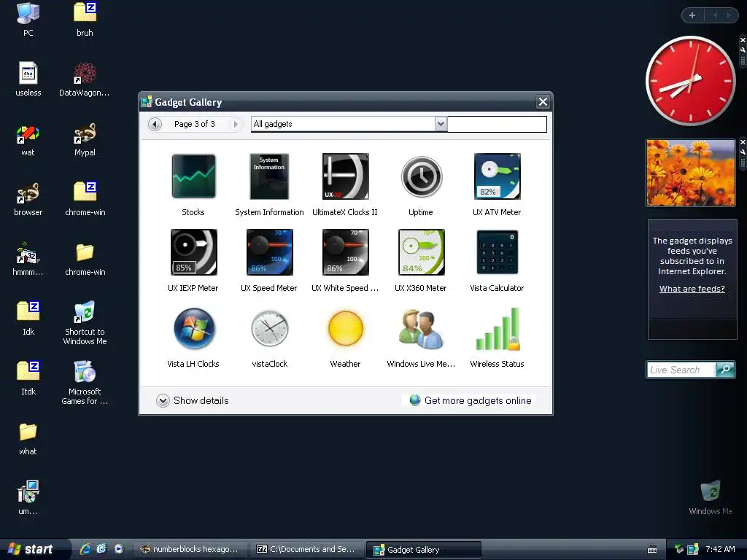Viewport: 747px width, 560px height.
Task: Pick the Weather gadget sun icon
Action: pyautogui.click(x=345, y=328)
